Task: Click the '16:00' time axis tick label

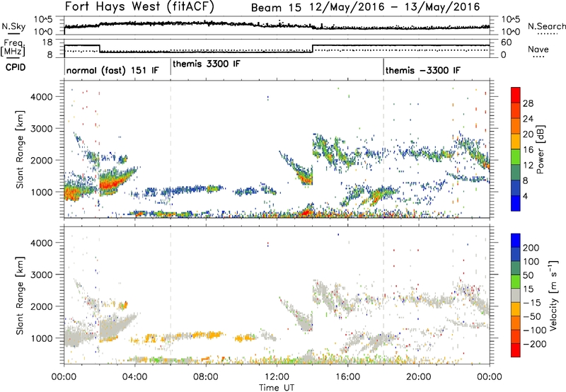Action: [x=347, y=377]
